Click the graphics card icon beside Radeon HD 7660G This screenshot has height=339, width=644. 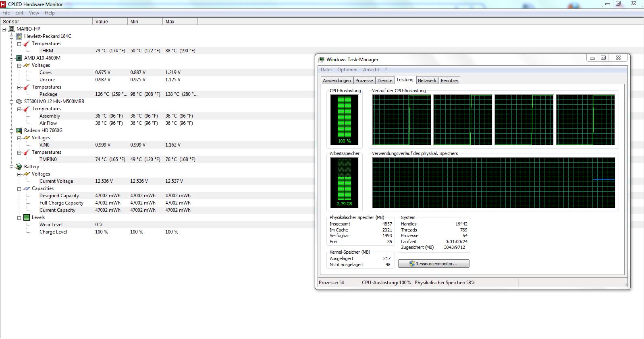(x=19, y=130)
